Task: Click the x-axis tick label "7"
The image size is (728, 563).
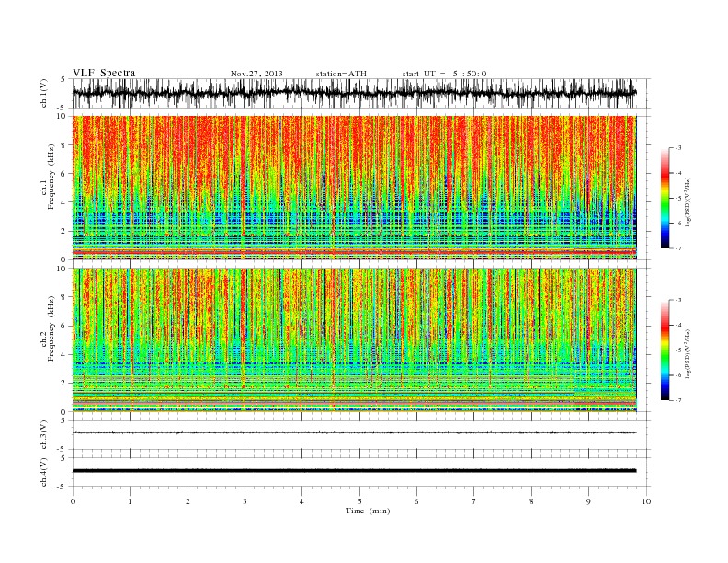Action: [x=474, y=501]
